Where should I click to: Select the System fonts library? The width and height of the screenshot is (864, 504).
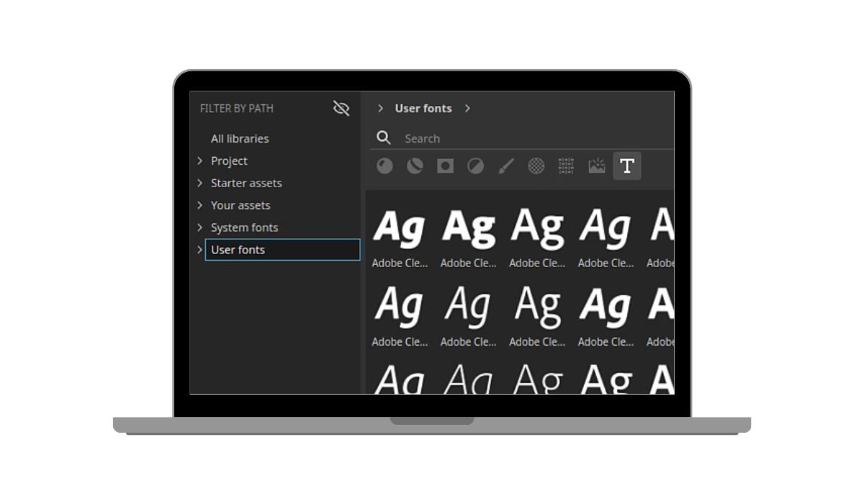point(244,228)
